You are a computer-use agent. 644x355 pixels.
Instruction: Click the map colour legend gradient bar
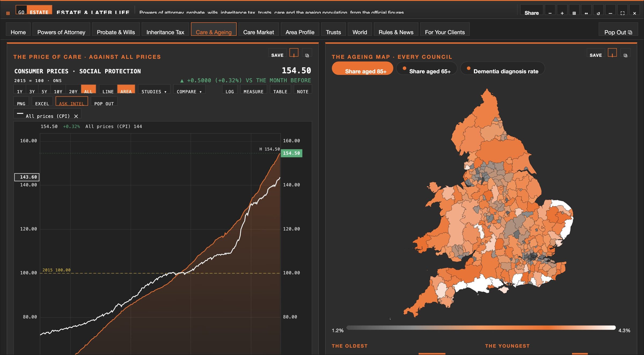[x=481, y=328]
